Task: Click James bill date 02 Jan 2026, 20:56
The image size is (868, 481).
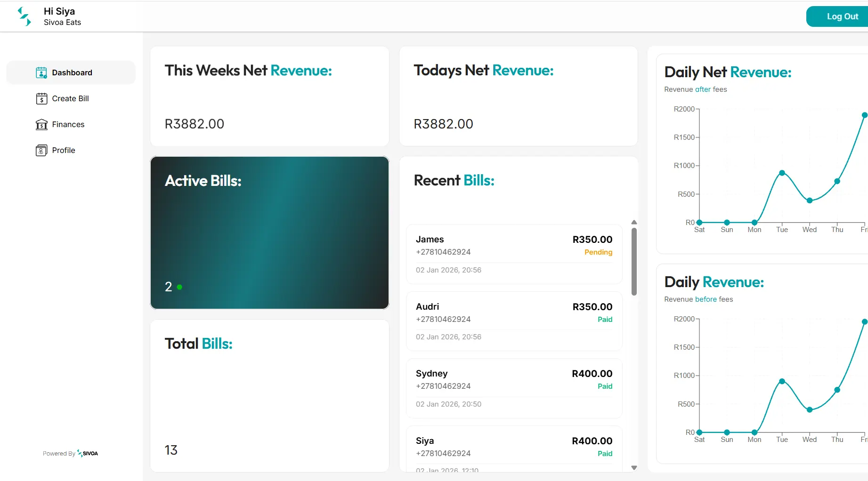Action: (x=448, y=270)
